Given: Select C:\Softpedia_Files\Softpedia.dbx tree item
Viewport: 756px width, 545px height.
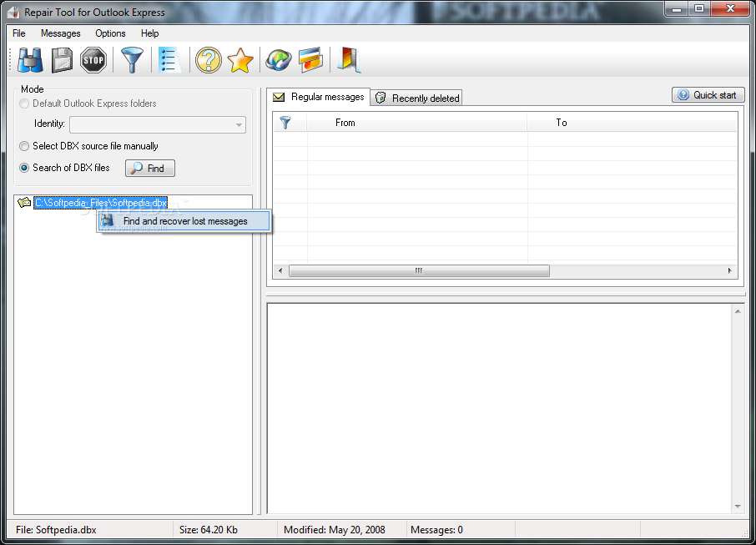Looking at the screenshot, I should point(101,203).
